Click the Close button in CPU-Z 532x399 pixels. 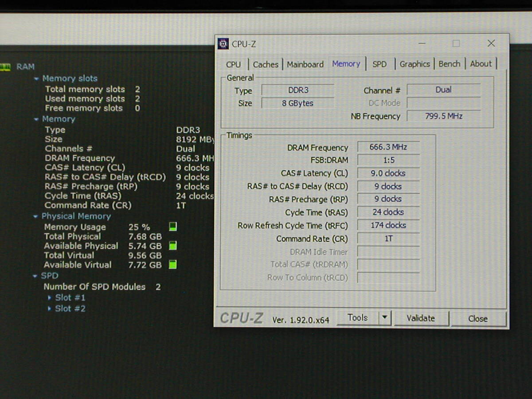point(477,318)
